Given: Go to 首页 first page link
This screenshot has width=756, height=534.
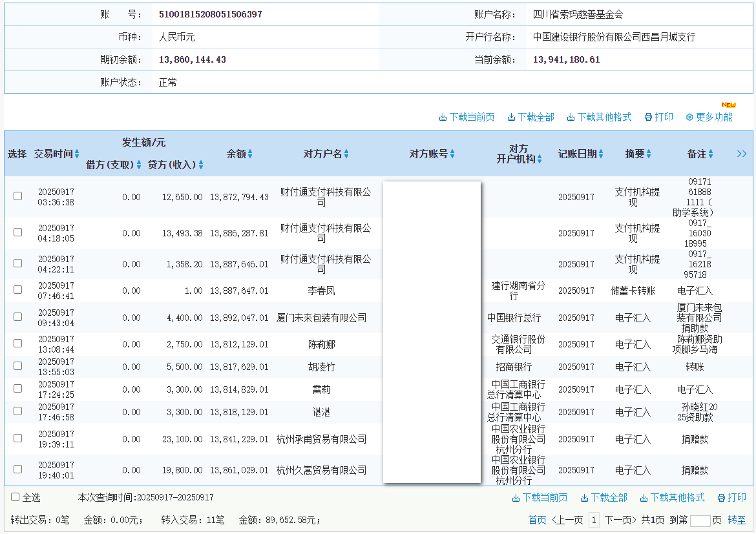Looking at the screenshot, I should 537,520.
